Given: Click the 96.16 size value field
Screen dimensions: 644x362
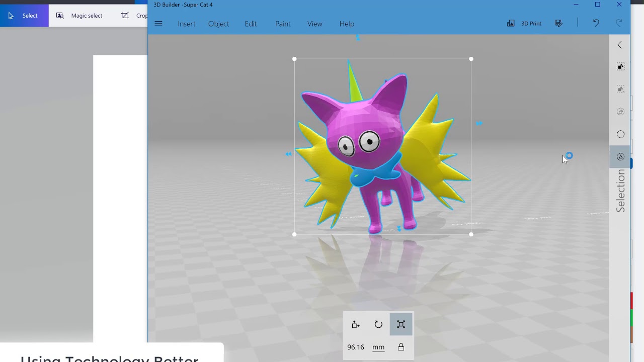Looking at the screenshot, I should pyautogui.click(x=356, y=347).
